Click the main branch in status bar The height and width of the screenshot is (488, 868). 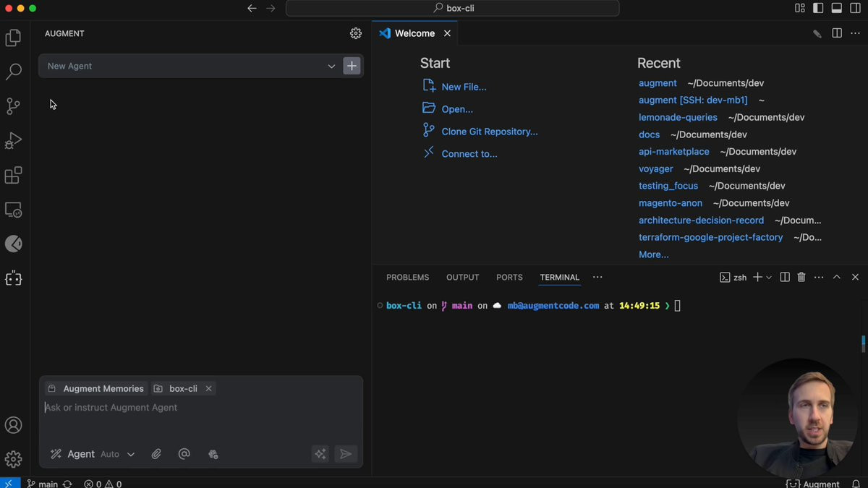43,484
